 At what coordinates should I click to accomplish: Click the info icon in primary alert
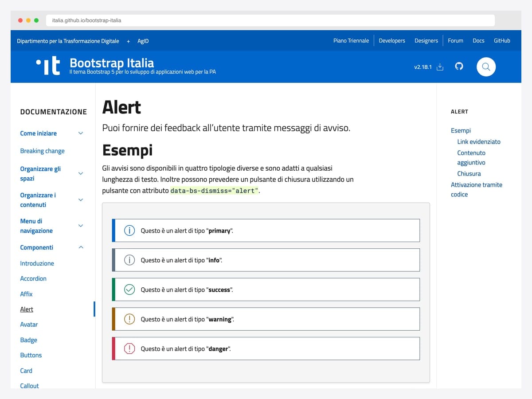click(129, 231)
